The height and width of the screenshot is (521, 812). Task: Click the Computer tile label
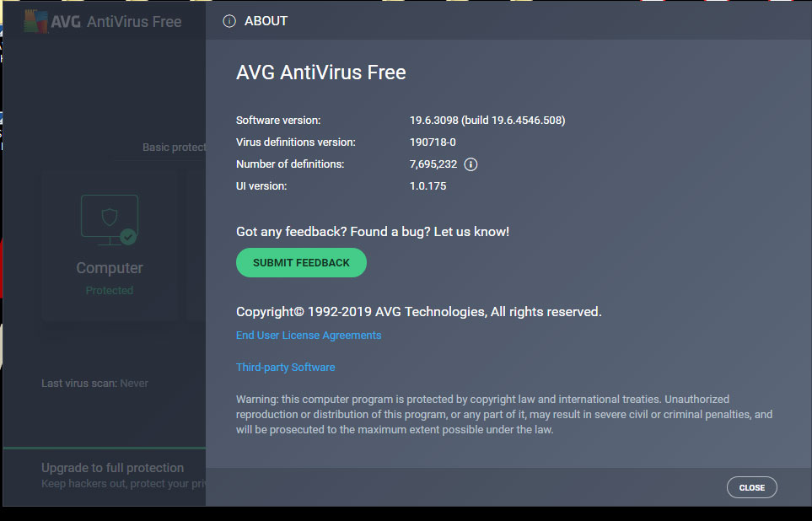(110, 268)
